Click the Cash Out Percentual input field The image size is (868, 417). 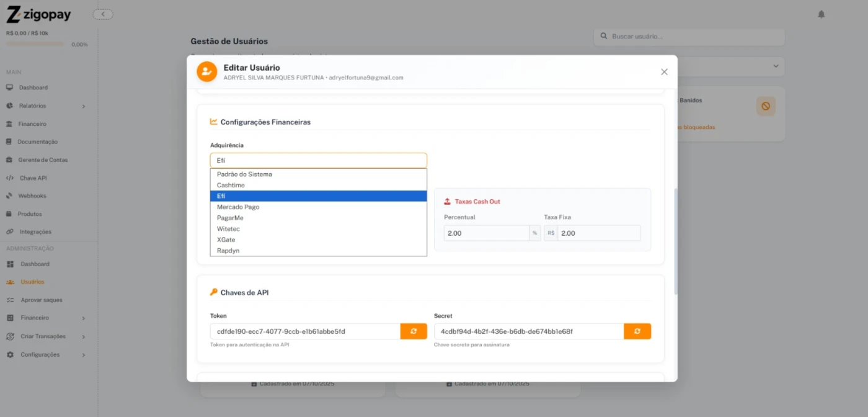[x=486, y=233]
